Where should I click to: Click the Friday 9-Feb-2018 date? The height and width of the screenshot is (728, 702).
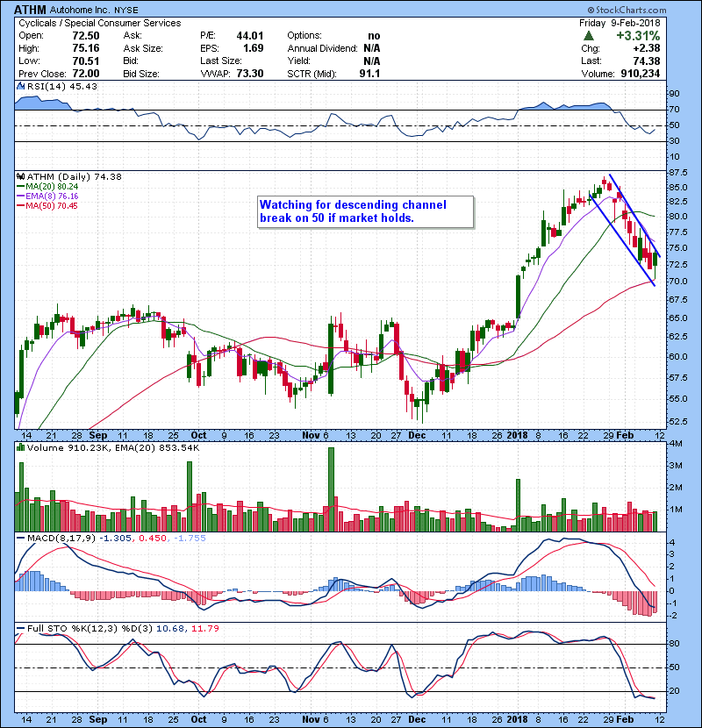click(620, 23)
